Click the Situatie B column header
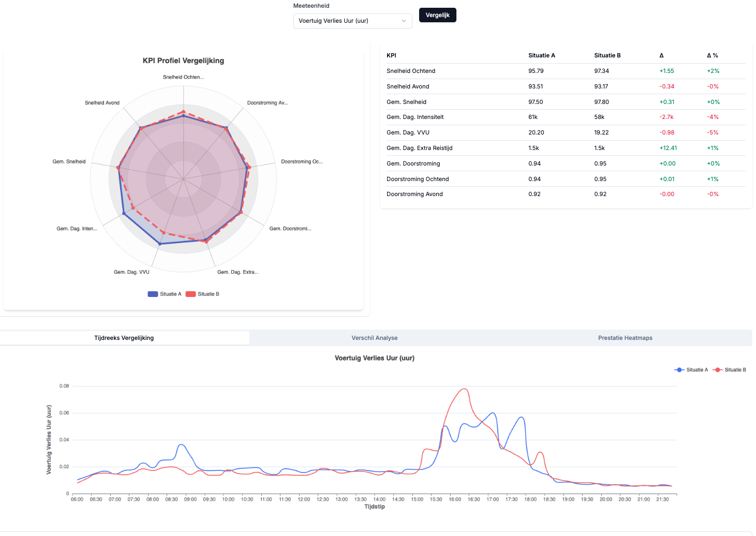 pos(607,55)
